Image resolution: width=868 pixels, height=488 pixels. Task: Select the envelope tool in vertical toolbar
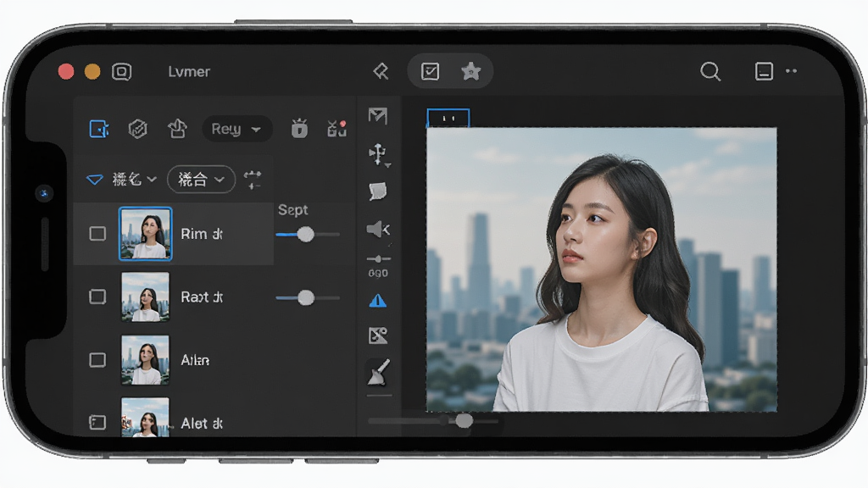(x=377, y=115)
